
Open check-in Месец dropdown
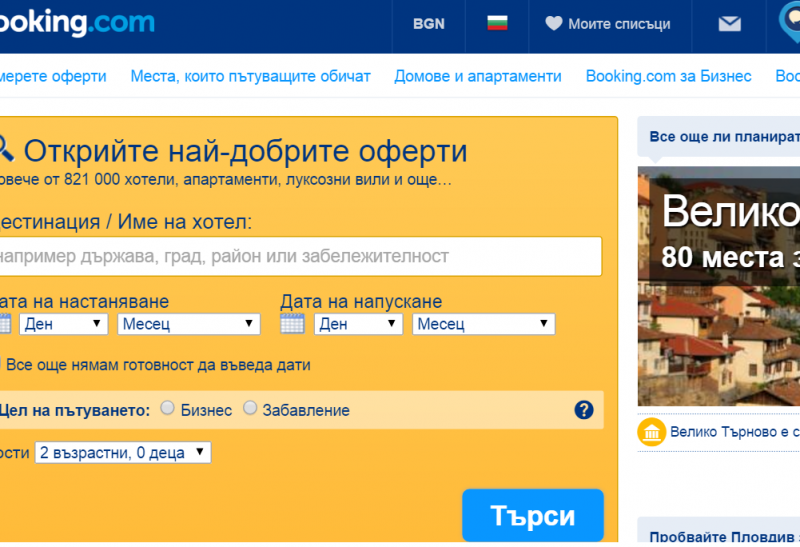tap(189, 324)
